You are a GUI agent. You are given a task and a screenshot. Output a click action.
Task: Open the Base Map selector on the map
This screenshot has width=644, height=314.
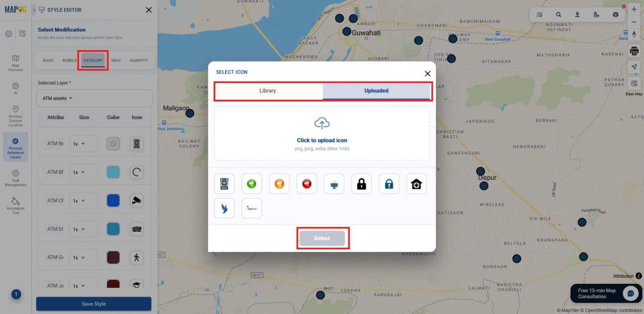tap(634, 83)
